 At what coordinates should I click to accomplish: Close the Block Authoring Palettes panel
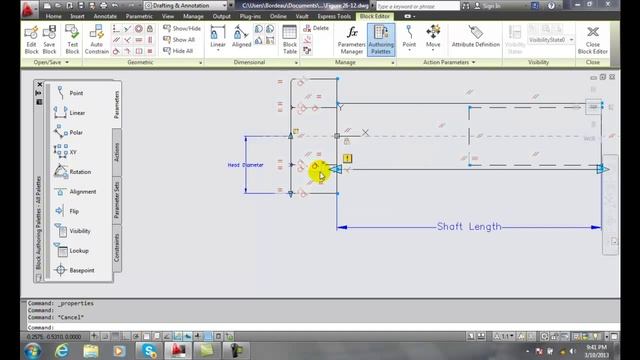pos(40,84)
